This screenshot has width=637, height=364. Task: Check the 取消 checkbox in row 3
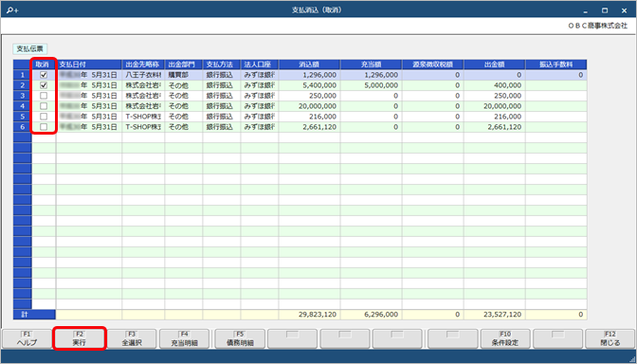pyautogui.click(x=44, y=96)
